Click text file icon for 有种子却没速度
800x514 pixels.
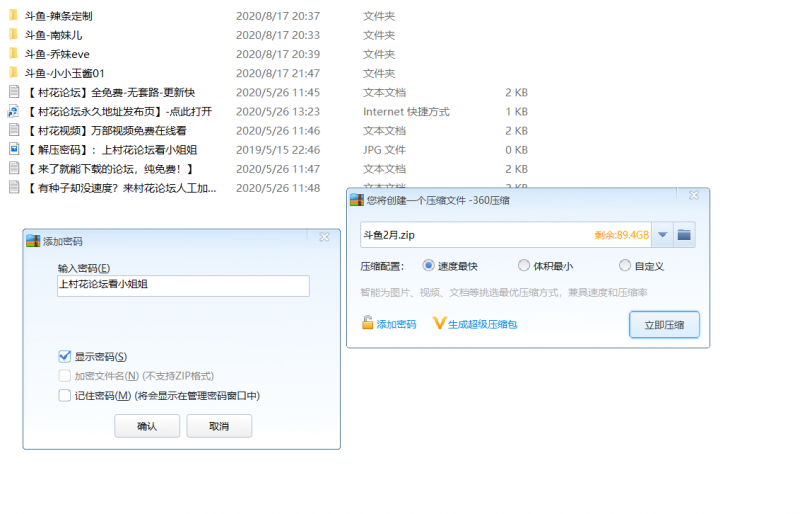(x=14, y=187)
